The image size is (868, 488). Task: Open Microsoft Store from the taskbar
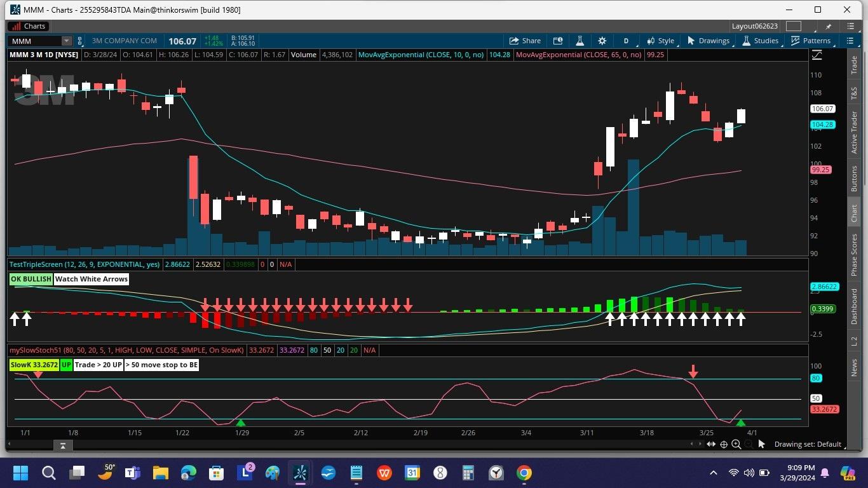[x=217, y=473]
